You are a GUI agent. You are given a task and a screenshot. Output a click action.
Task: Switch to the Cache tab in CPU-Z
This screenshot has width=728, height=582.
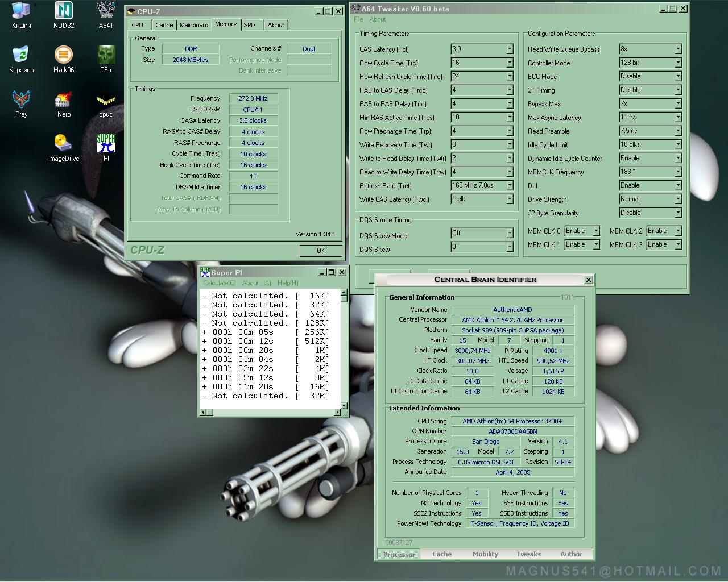click(x=164, y=25)
